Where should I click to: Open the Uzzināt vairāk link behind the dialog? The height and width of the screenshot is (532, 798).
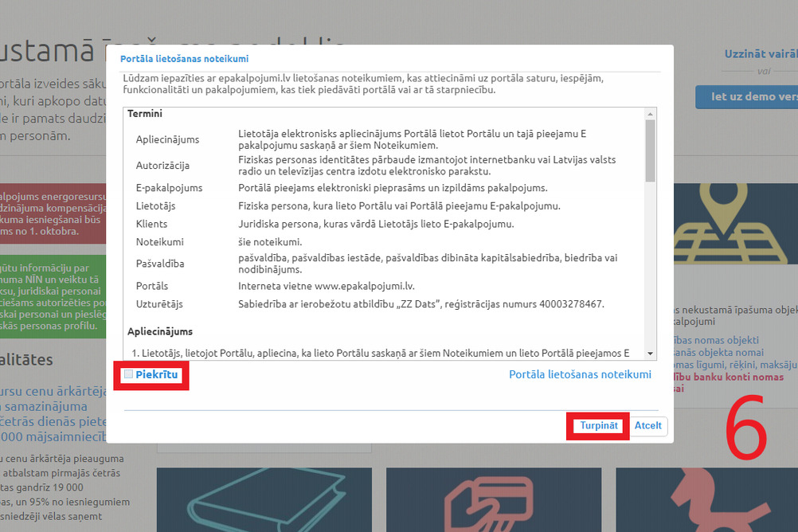point(761,54)
